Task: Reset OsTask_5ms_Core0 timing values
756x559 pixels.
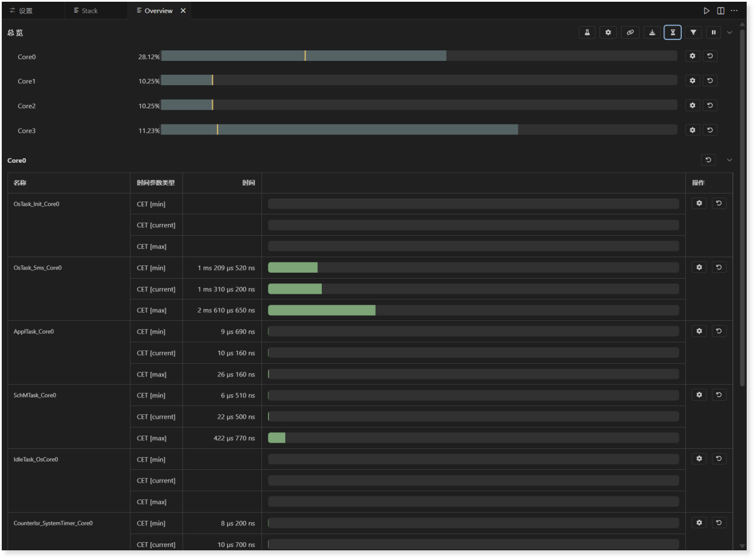Action: 719,267
